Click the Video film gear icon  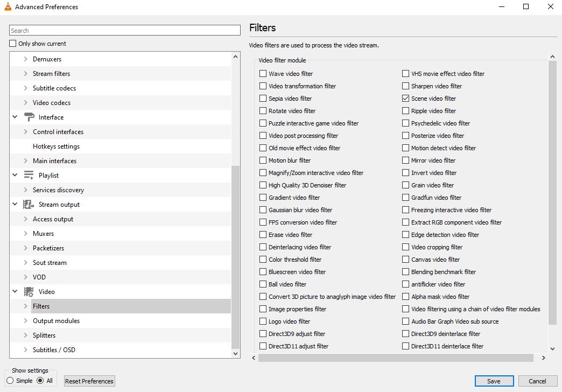click(29, 292)
